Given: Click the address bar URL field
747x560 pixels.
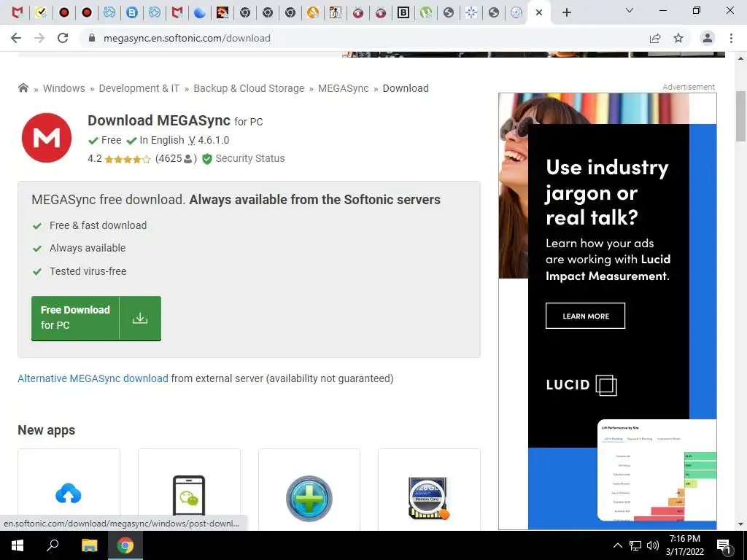Looking at the screenshot, I should (x=367, y=38).
